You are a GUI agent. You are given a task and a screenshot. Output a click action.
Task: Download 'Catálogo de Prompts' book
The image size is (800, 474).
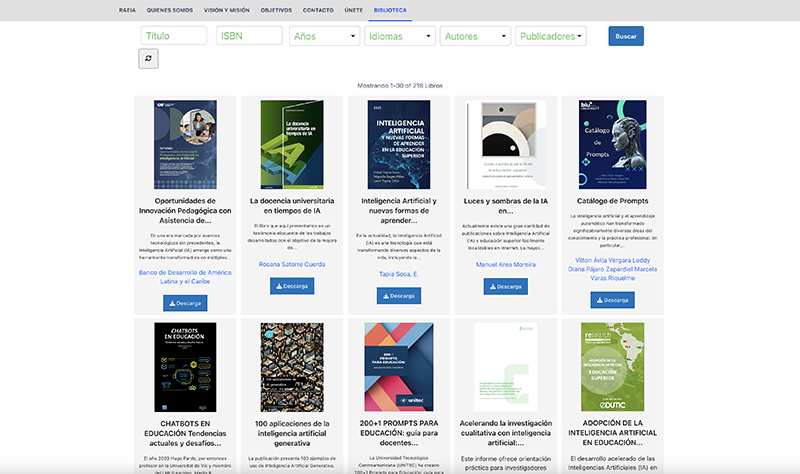(604, 300)
